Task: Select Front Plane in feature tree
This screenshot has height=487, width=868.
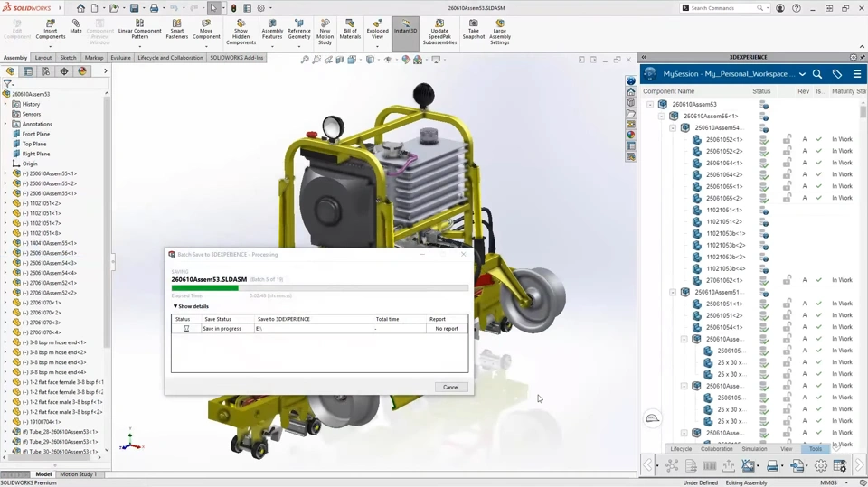Action: (x=36, y=134)
